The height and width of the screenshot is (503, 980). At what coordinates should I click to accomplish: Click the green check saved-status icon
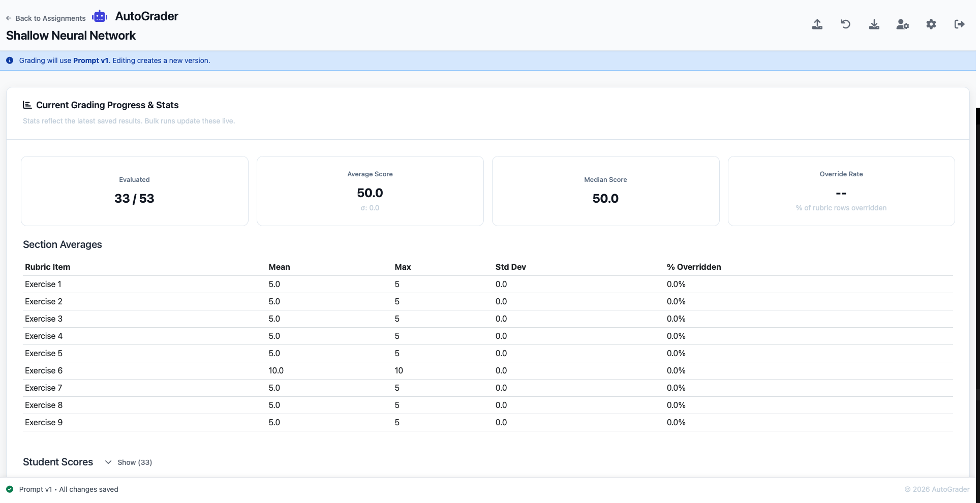click(10, 489)
